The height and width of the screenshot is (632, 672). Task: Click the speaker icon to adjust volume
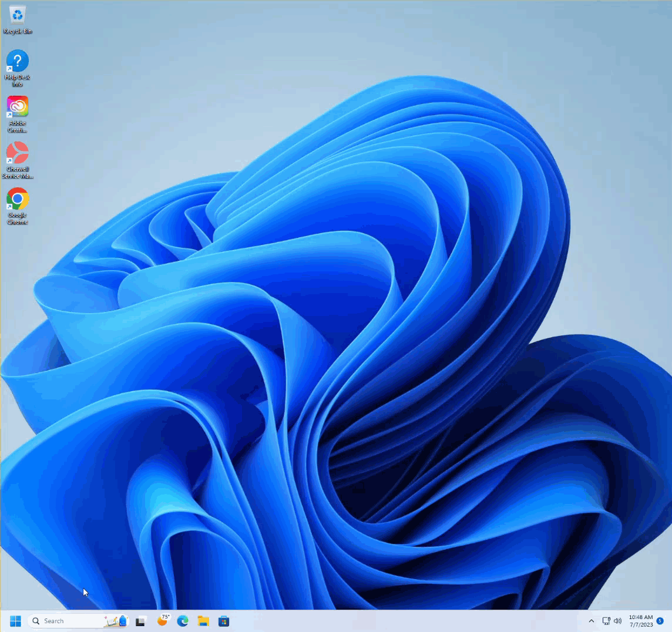click(617, 621)
